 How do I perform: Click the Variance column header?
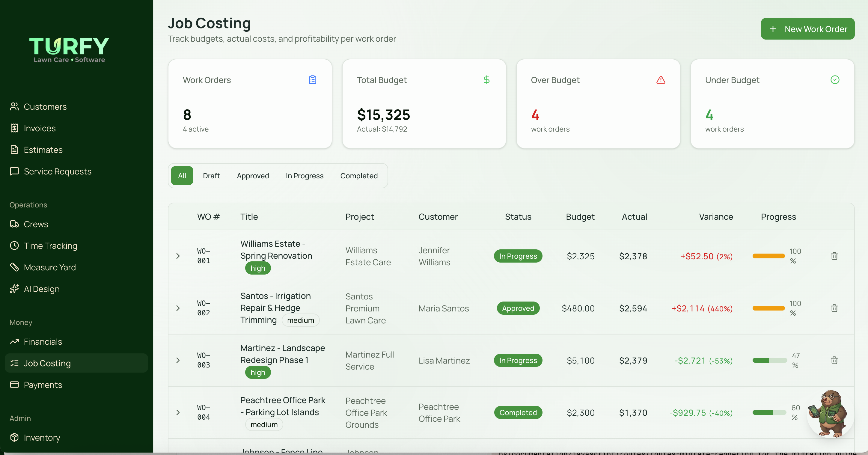click(716, 217)
